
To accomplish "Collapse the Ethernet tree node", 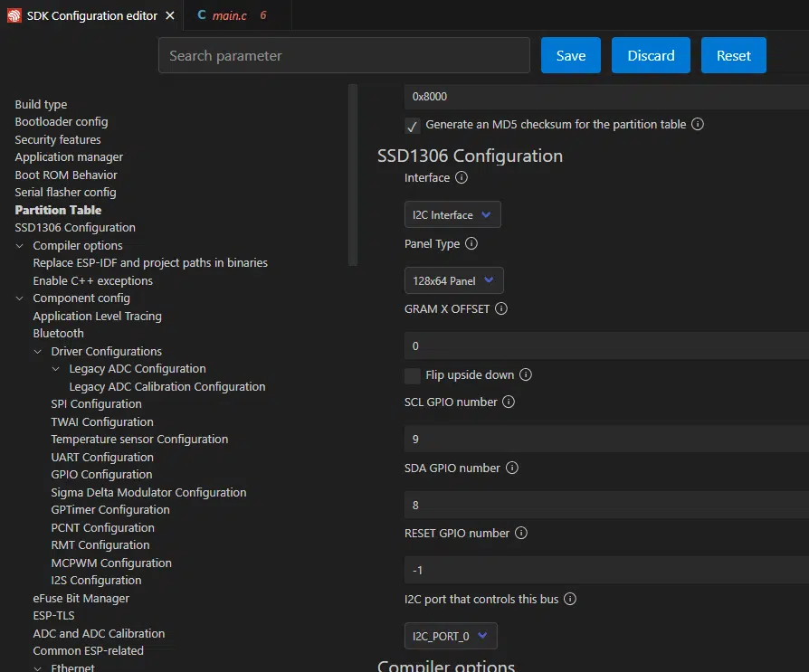I will pos(38,667).
